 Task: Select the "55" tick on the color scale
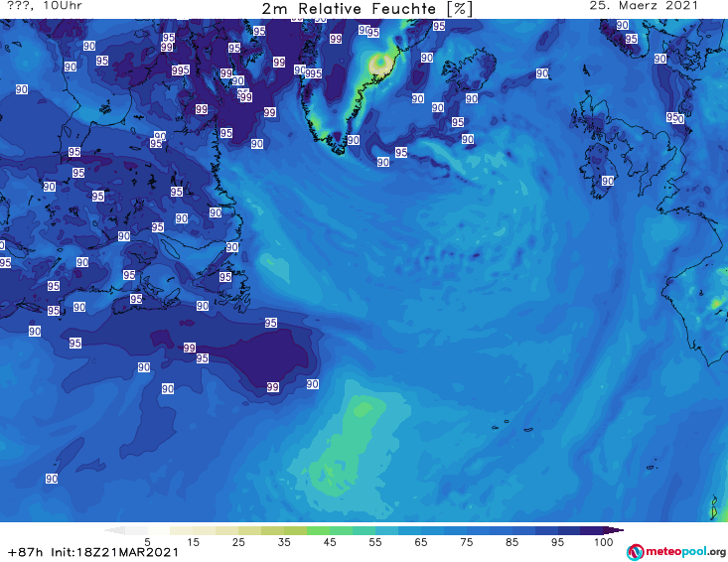point(375,542)
